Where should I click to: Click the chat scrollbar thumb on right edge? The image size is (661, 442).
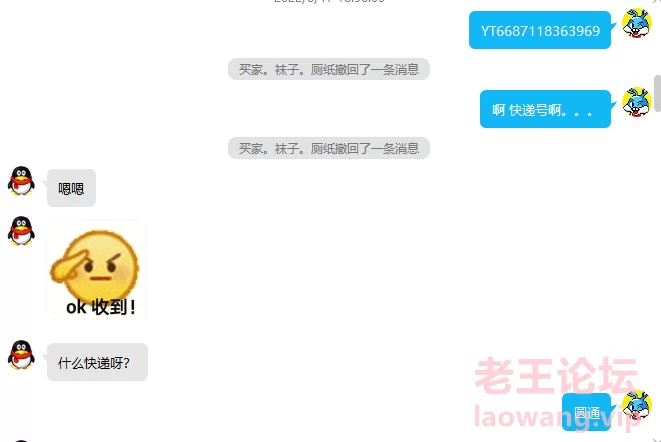(657, 94)
